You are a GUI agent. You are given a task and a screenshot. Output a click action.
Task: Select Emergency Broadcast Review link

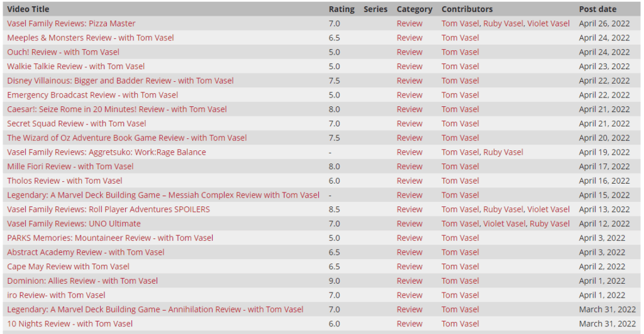tap(92, 95)
